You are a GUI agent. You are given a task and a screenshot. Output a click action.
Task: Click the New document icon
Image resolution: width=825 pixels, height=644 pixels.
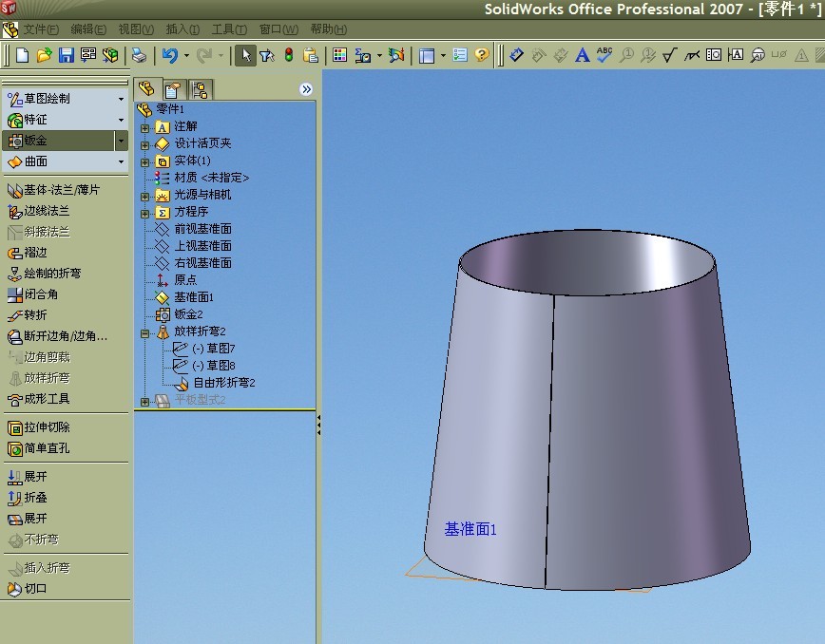(22, 55)
